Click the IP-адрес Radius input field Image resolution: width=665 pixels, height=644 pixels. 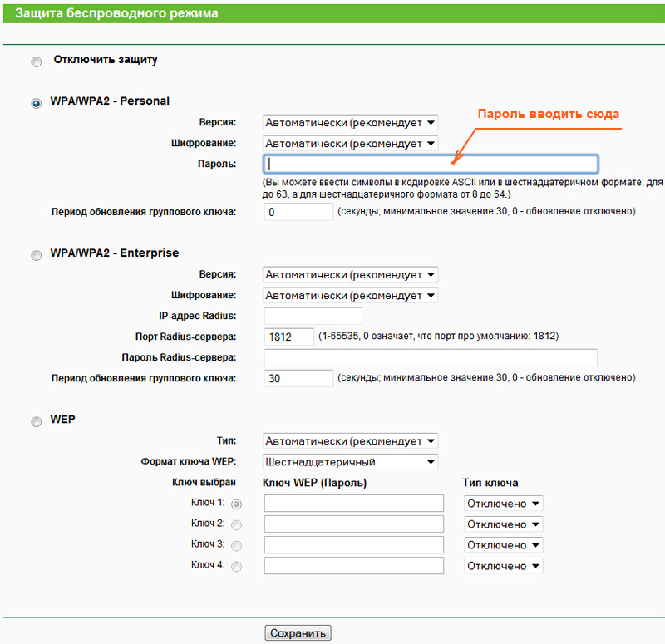[313, 316]
